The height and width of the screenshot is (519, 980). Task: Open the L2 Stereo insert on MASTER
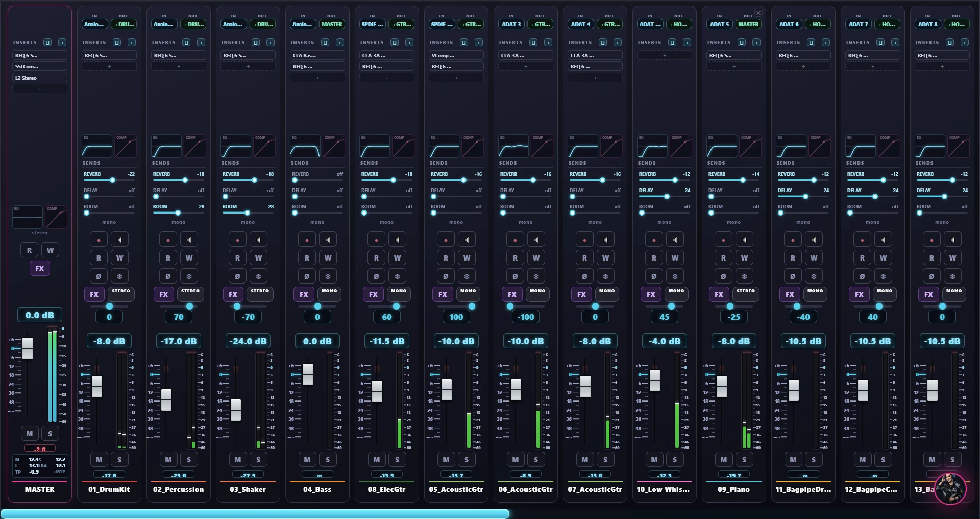point(40,78)
